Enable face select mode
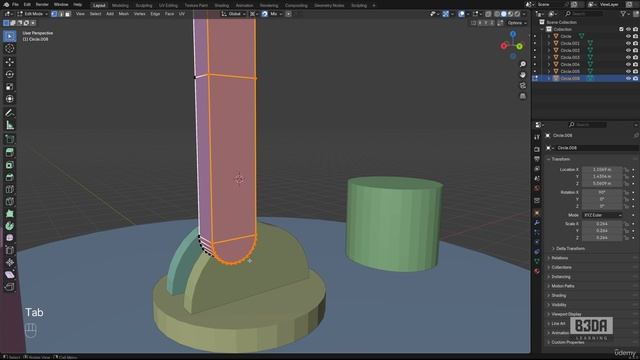The width and height of the screenshot is (640, 360). tap(68, 14)
